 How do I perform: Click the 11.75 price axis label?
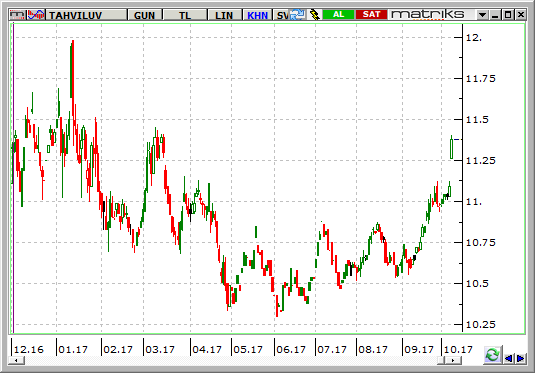[480, 79]
